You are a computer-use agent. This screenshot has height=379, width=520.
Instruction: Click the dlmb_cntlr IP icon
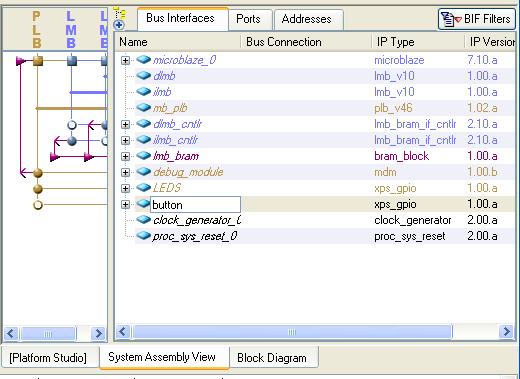tap(144, 123)
